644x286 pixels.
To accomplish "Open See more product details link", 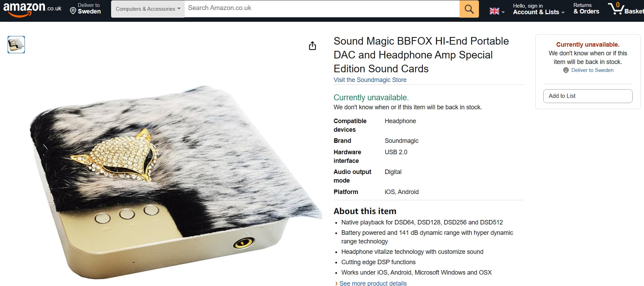I will point(373,283).
